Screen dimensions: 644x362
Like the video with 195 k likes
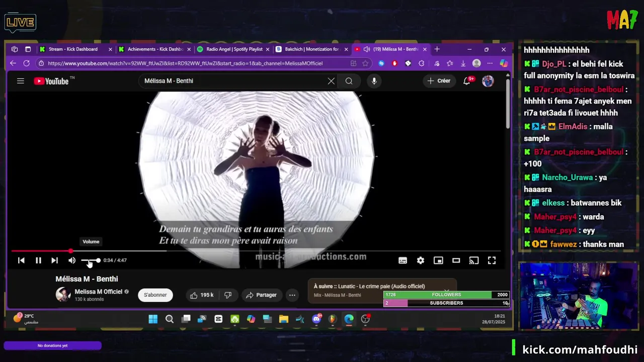pos(201,295)
